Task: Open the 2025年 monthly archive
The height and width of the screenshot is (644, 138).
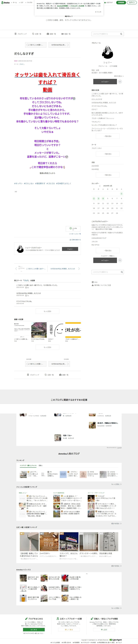Action: tap(95, 166)
